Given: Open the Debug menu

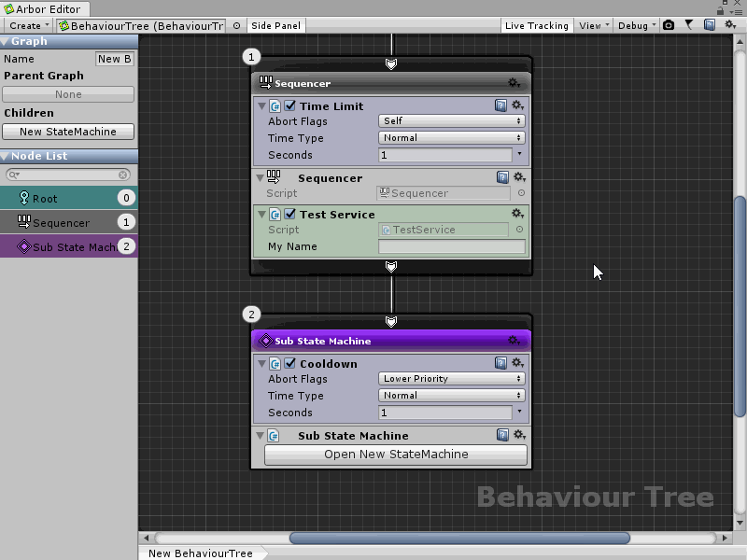Looking at the screenshot, I should tap(636, 25).
